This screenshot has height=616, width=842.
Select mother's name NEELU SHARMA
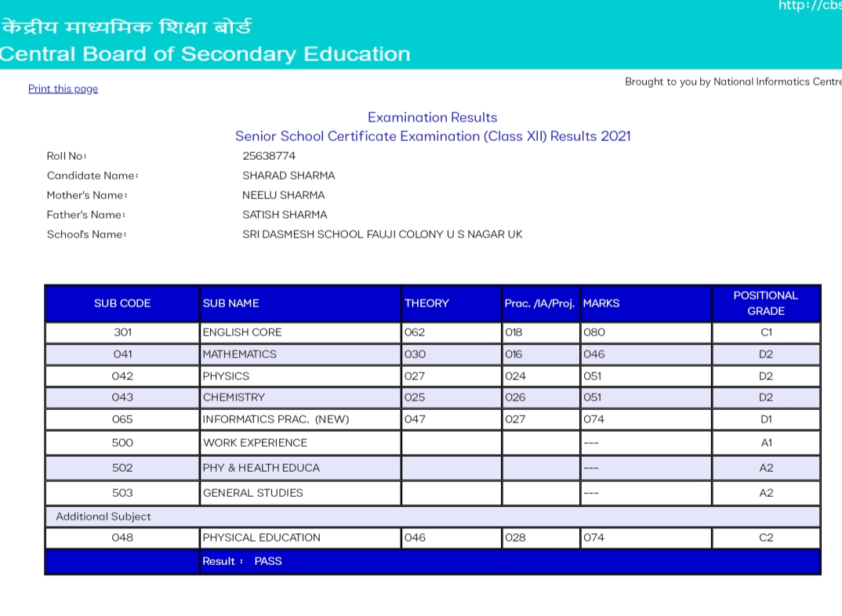pos(284,195)
